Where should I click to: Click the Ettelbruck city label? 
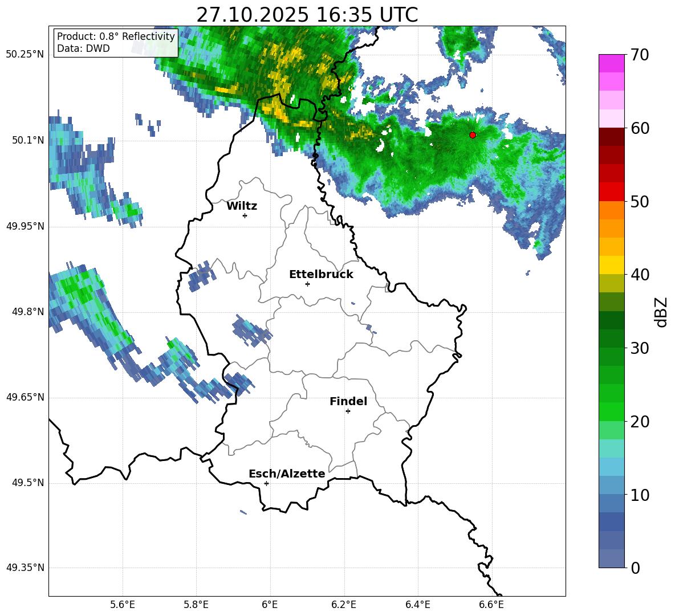[321, 275]
